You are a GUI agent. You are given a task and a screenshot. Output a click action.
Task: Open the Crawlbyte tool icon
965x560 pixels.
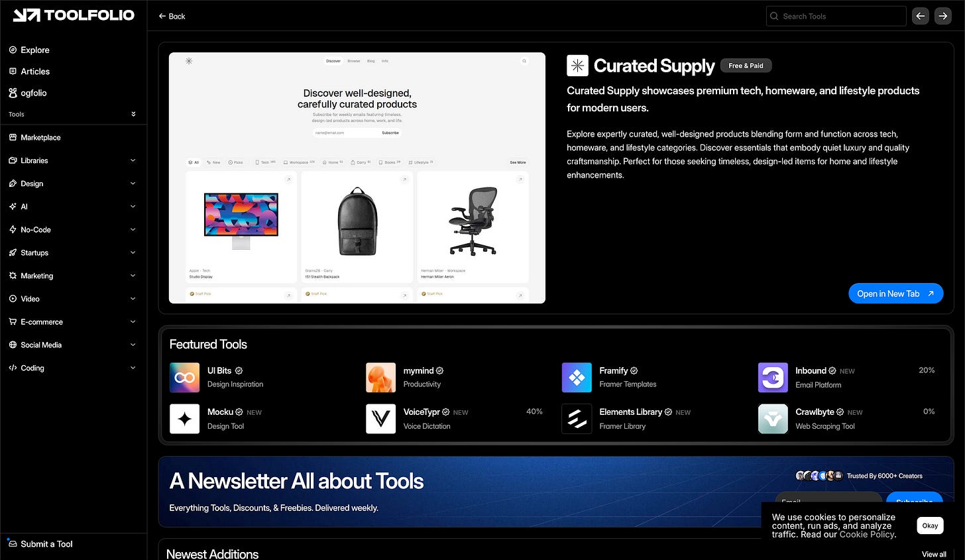[773, 419]
